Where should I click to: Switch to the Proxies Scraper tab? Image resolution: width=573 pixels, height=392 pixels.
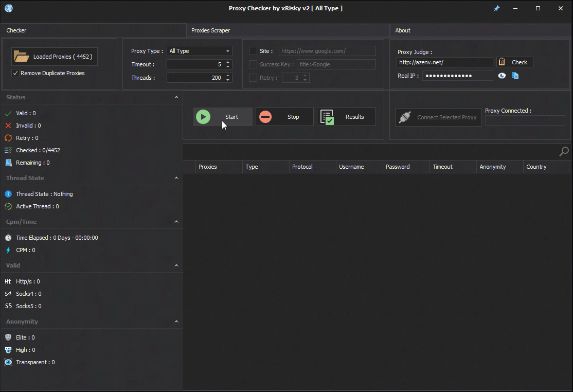(x=210, y=30)
